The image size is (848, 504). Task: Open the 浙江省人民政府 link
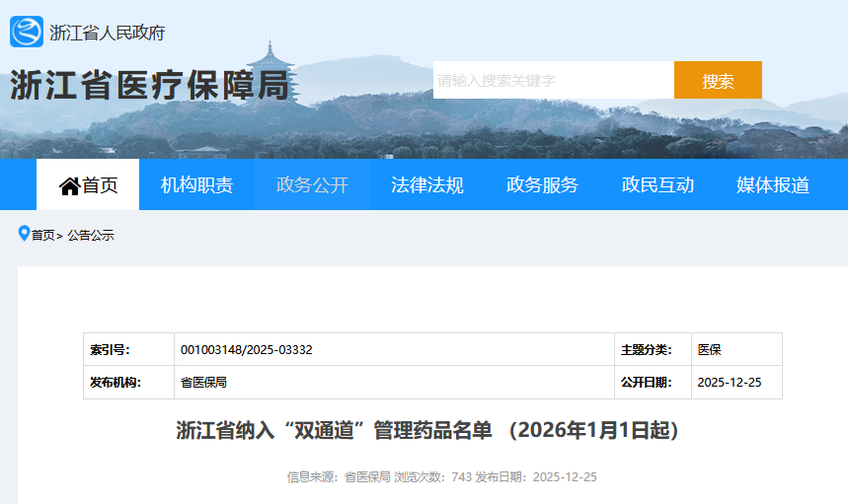coord(107,33)
